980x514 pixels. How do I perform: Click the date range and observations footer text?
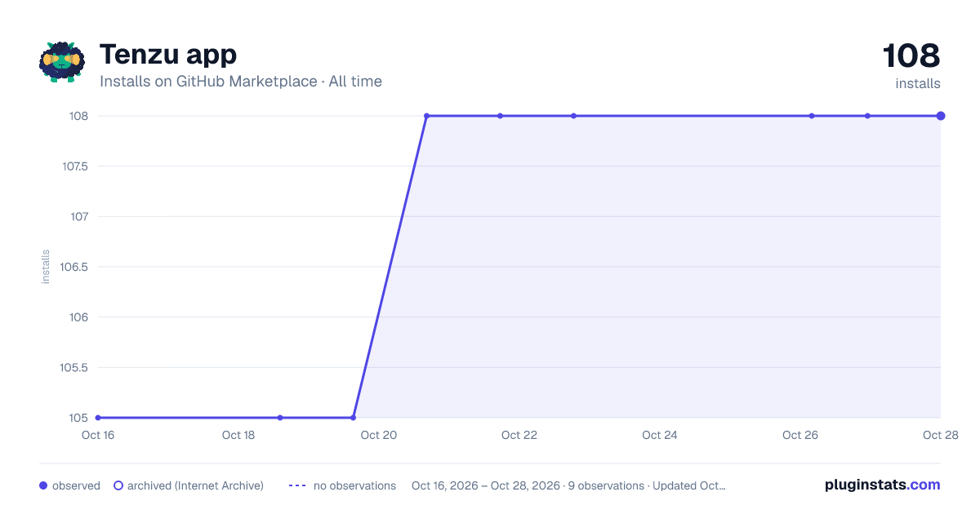(x=568, y=485)
